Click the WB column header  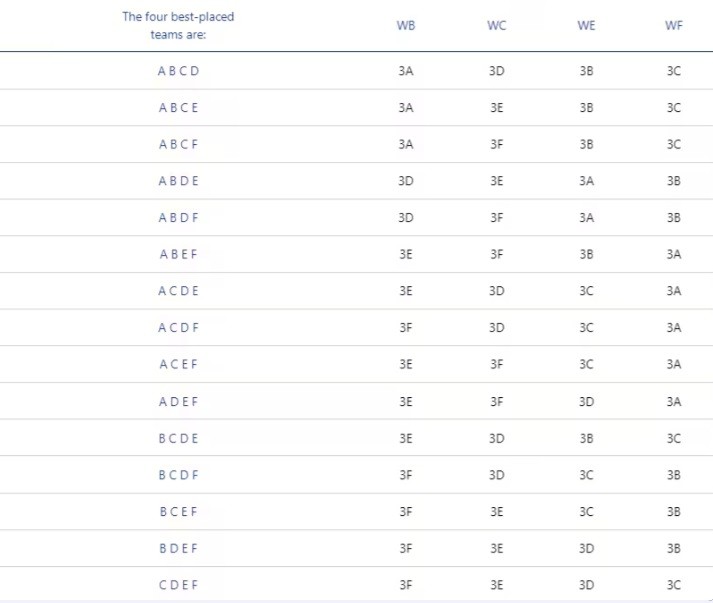pyautogui.click(x=405, y=26)
